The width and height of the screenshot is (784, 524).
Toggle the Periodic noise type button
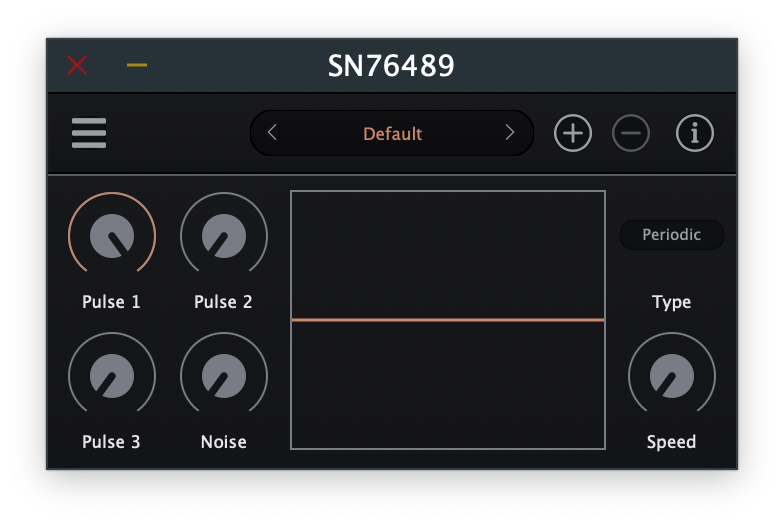point(671,235)
